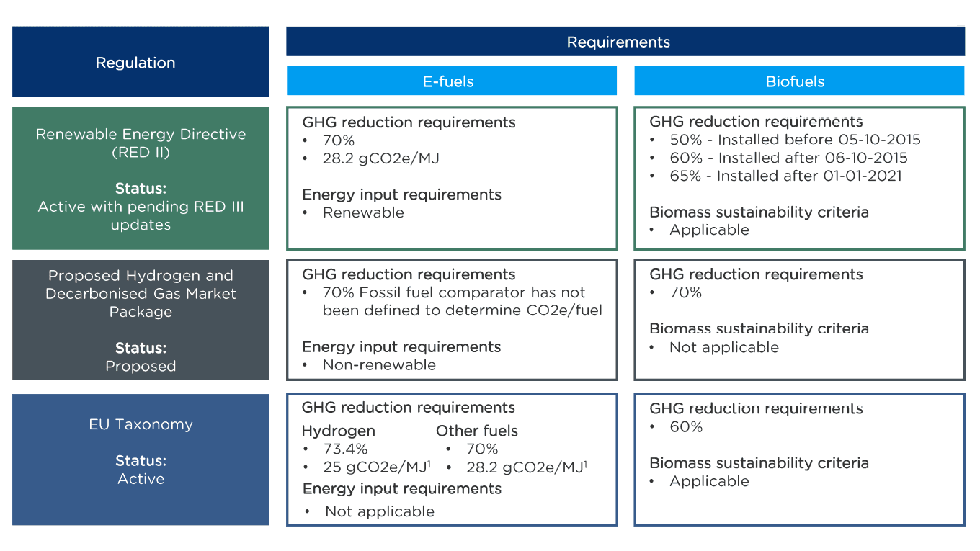
Task: Click the "E-fuels" column header
Action: 452,81
